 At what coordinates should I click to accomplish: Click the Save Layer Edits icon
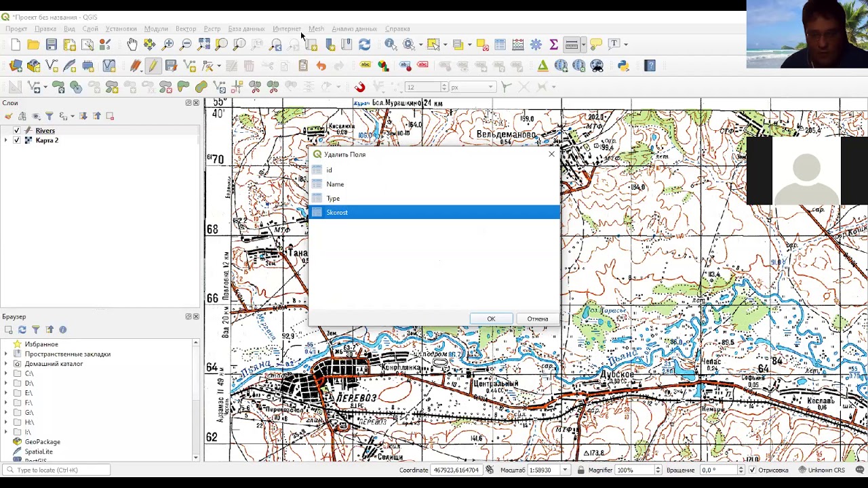(x=171, y=66)
